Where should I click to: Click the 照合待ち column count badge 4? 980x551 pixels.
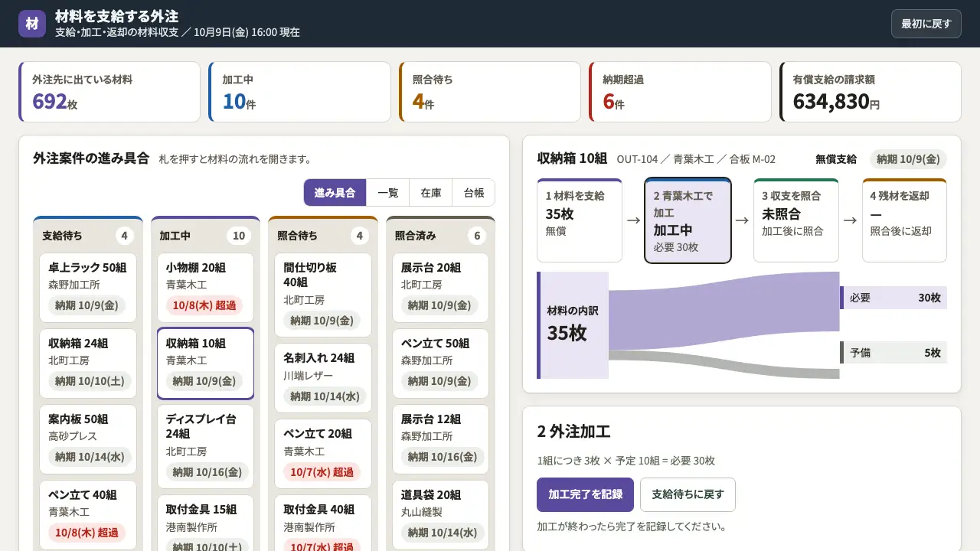pyautogui.click(x=360, y=236)
